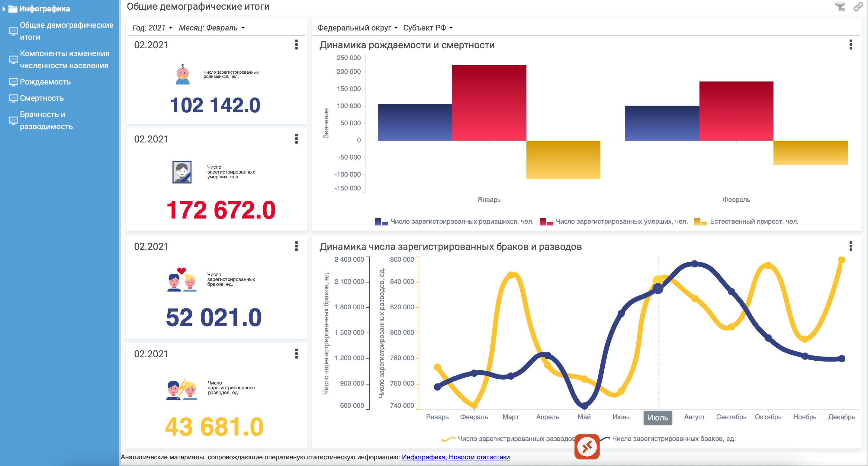The width and height of the screenshot is (868, 466).
Task: Open the divorces card three-dot menu
Action: click(x=296, y=353)
